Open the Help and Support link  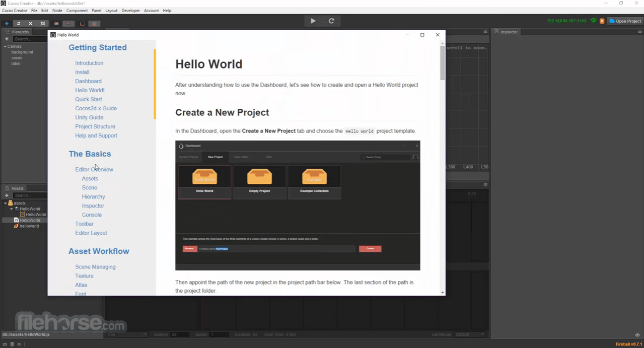coord(96,135)
